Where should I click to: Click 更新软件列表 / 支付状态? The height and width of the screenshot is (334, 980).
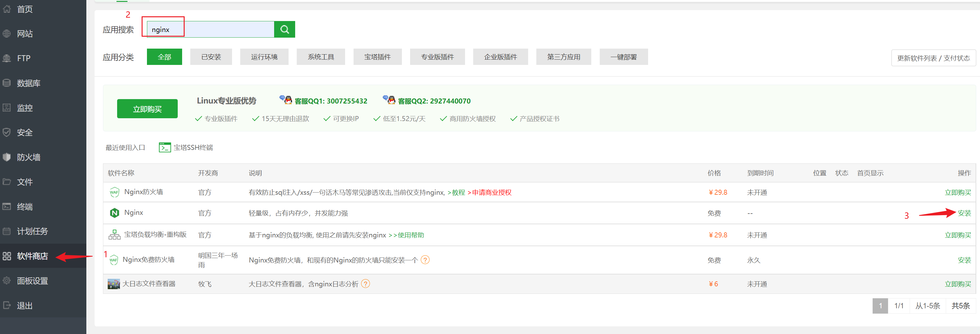point(934,58)
